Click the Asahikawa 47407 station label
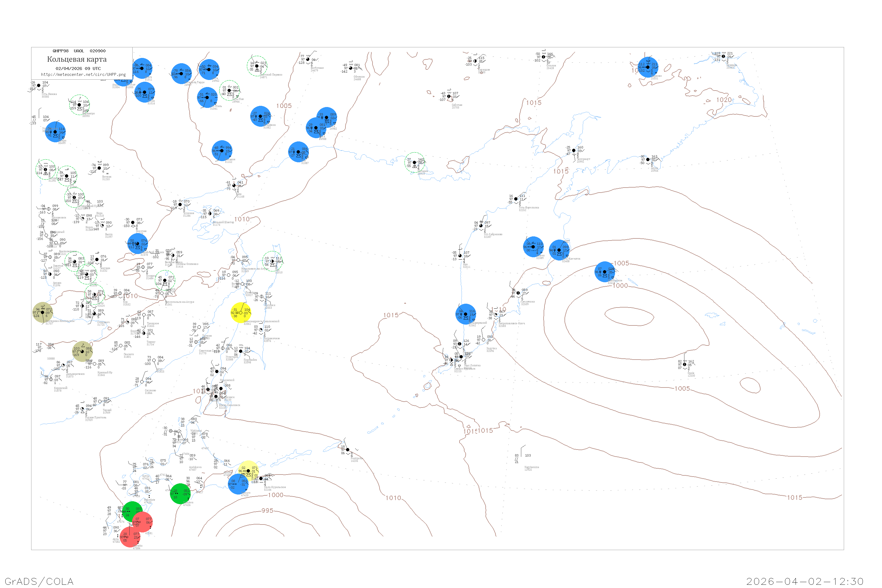Image resolution: width=882 pixels, height=588 pixels. tap(195, 468)
